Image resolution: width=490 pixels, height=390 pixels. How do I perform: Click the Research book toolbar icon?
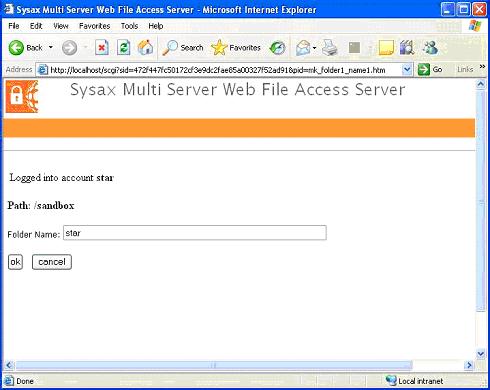407,48
